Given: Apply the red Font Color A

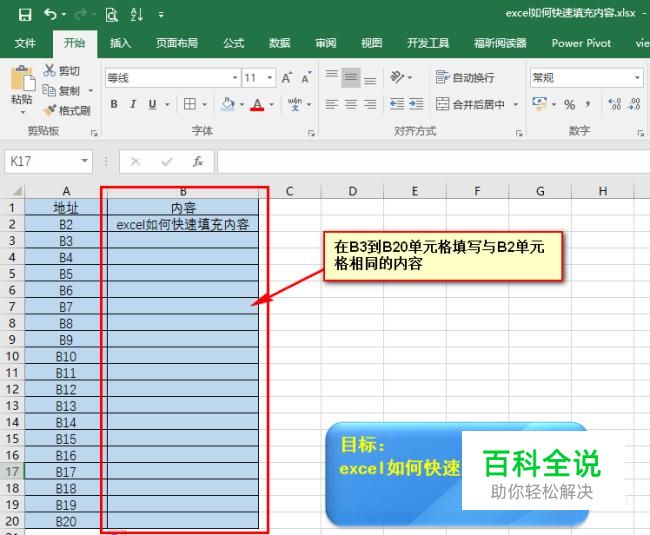Looking at the screenshot, I should tap(257, 104).
